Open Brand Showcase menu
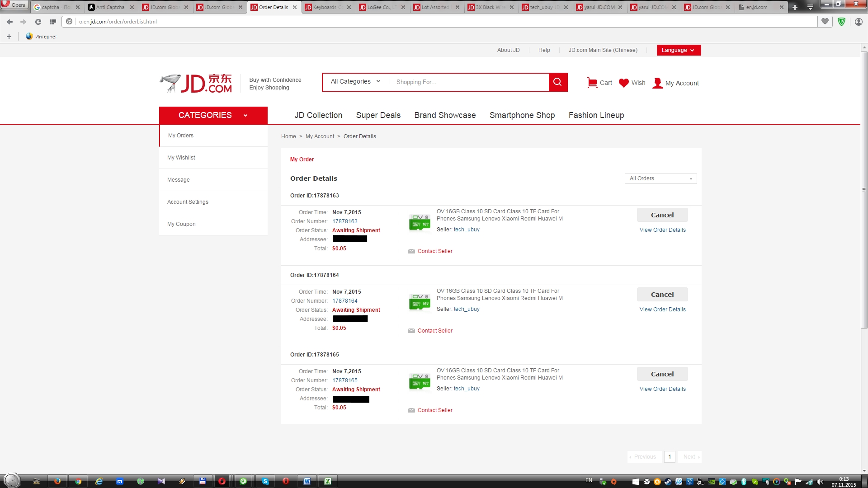Viewport: 868px width, 488px height. click(x=445, y=115)
